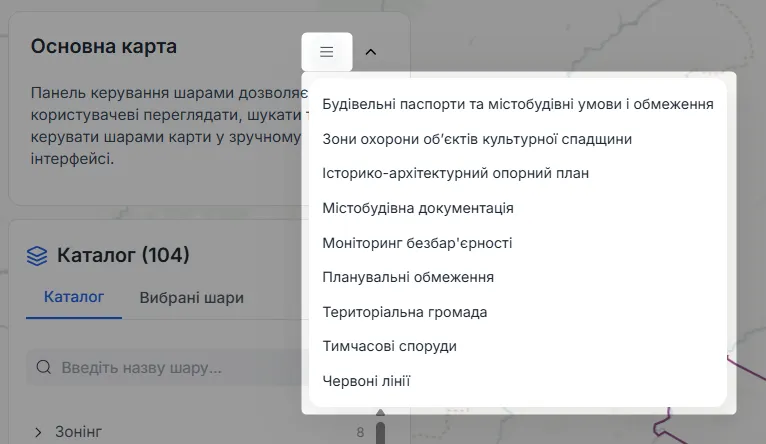Click the hamburger menu button
This screenshot has height=444, width=766.
(327, 52)
